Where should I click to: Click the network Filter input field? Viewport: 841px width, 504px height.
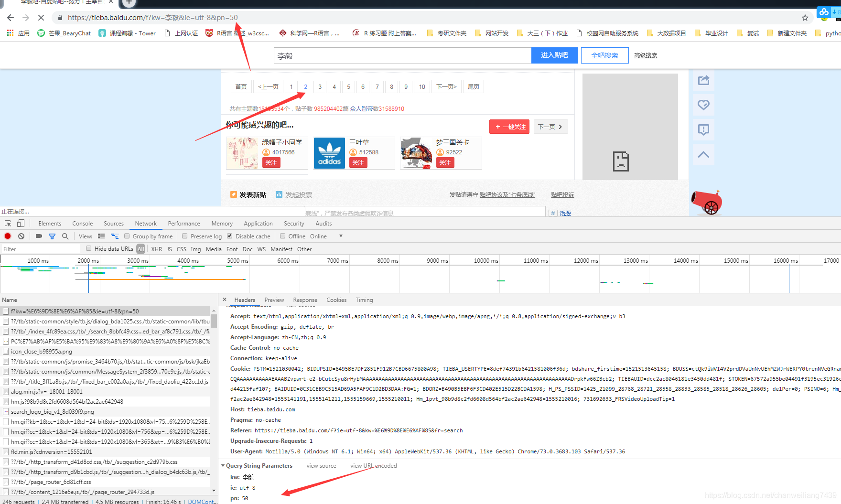point(41,249)
